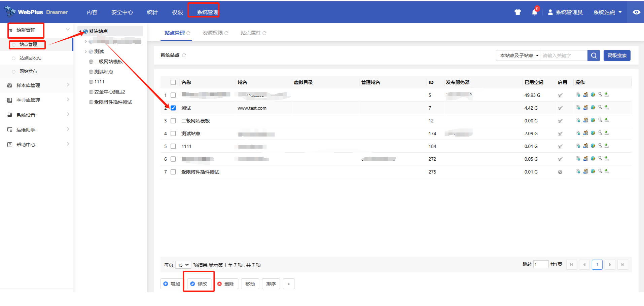
Task: Click the disabled status icon for 受限附件插件测试
Action: coord(560,172)
